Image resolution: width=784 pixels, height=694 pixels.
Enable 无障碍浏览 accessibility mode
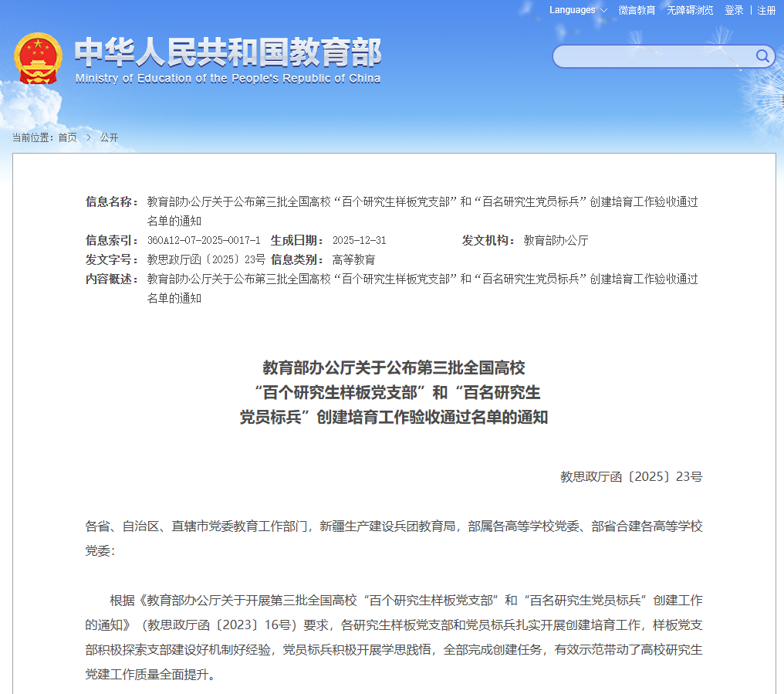(x=690, y=10)
